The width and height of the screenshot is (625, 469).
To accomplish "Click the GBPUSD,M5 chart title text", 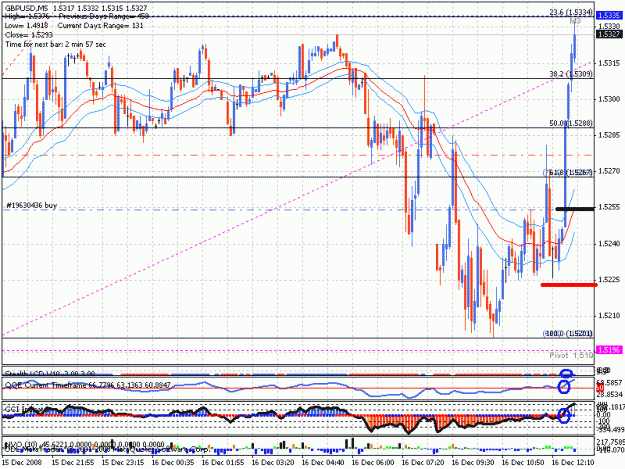I will tap(26, 8).
